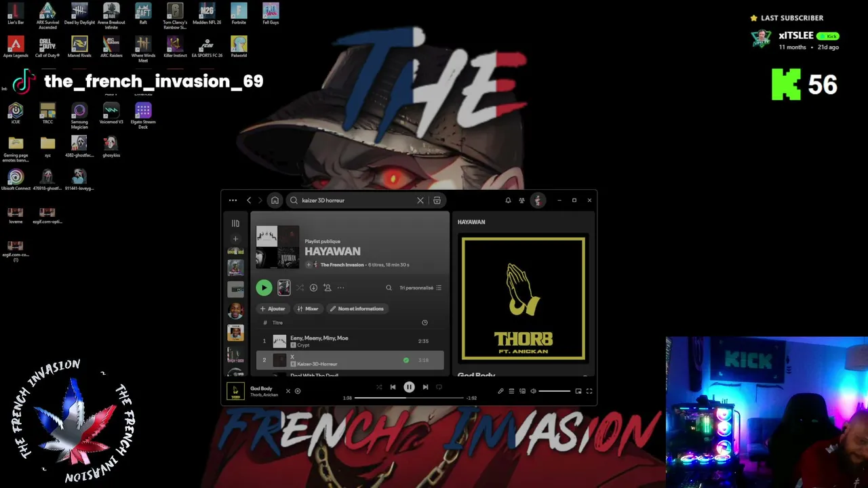Collapse the Your Library sidebar
868x488 pixels.
(235, 223)
